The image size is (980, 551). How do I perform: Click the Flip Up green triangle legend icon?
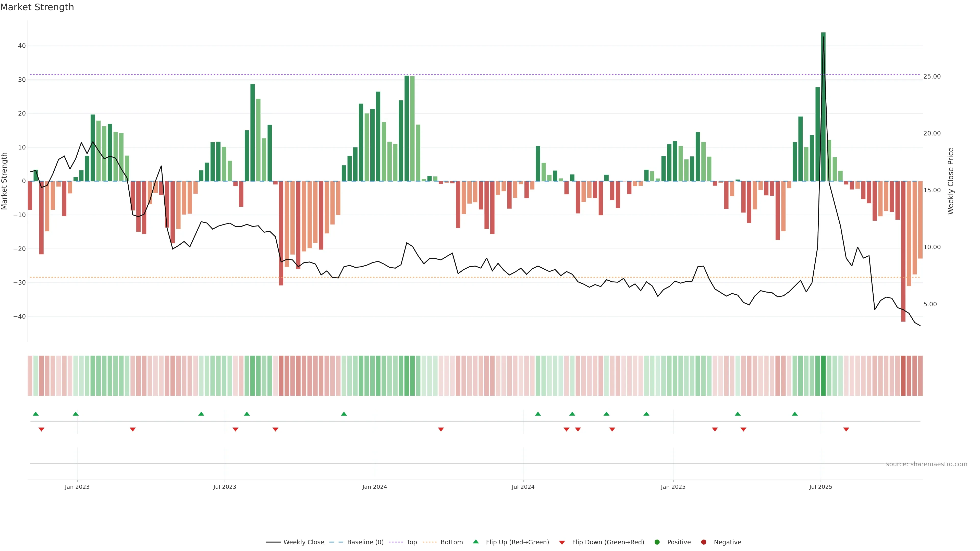(x=475, y=542)
